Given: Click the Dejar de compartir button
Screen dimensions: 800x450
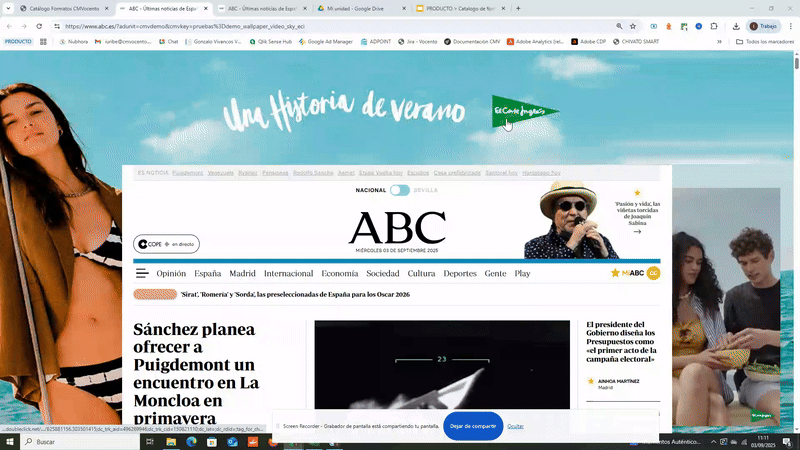Looking at the screenshot, I should click(x=473, y=426).
